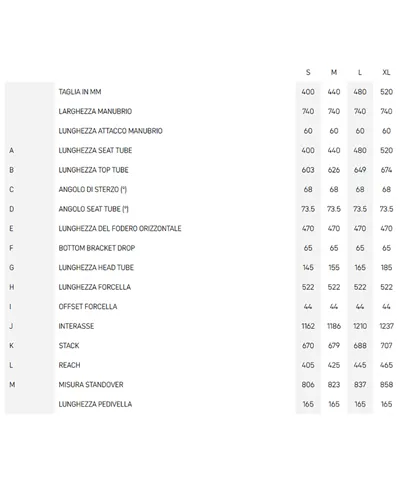The height and width of the screenshot is (500, 400).
Task: Click the MISURA STANDOVER label
Action: point(91,385)
